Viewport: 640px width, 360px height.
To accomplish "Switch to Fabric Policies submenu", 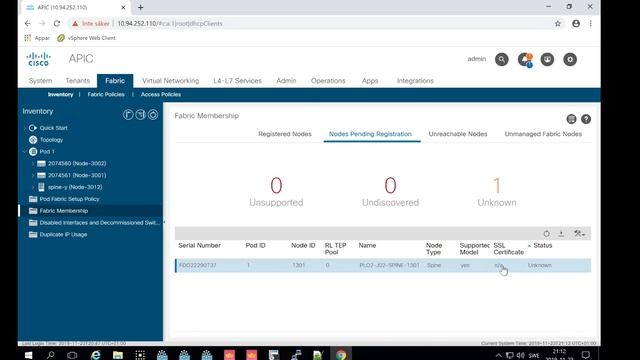I will pos(106,94).
